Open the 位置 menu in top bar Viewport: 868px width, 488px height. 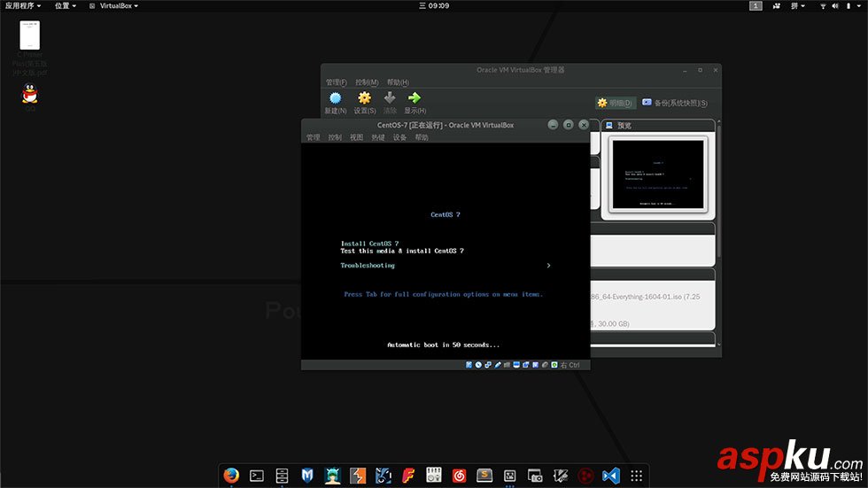[66, 5]
